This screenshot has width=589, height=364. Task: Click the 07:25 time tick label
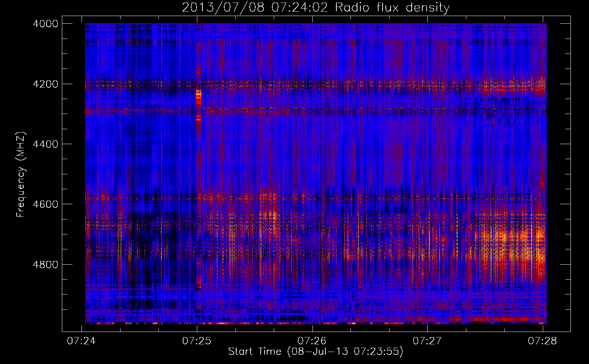[197, 341]
